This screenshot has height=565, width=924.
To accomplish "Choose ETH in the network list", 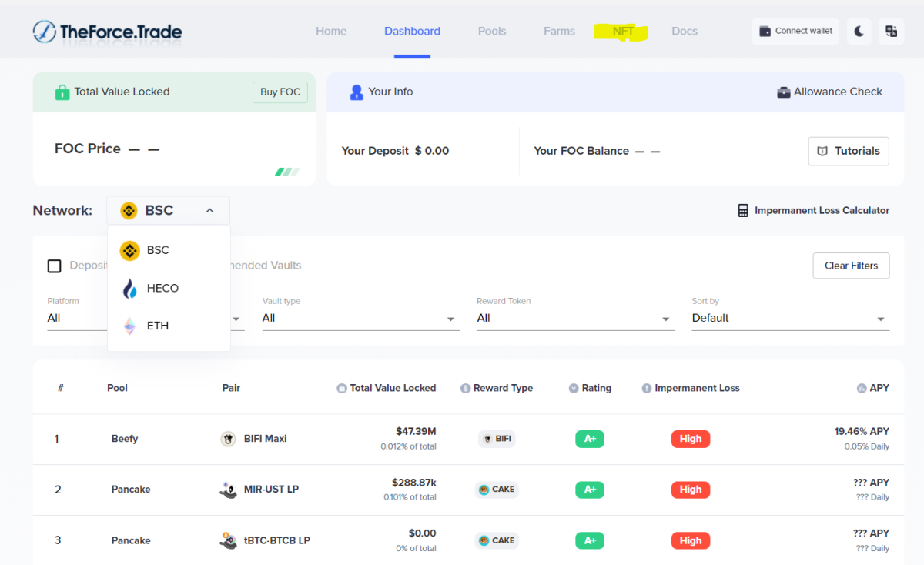I will [x=157, y=326].
